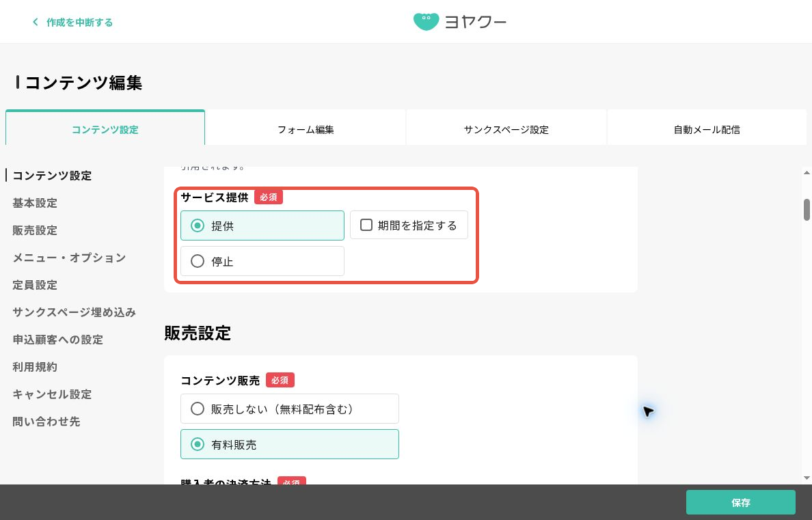Go to 問い合わせ先 in the sidebar
The height and width of the screenshot is (520, 812).
coord(46,422)
